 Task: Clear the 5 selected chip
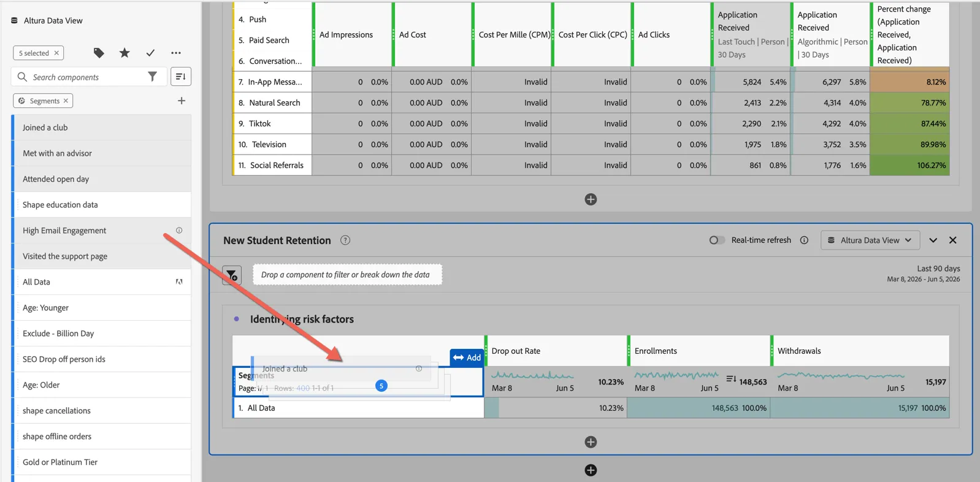(56, 53)
